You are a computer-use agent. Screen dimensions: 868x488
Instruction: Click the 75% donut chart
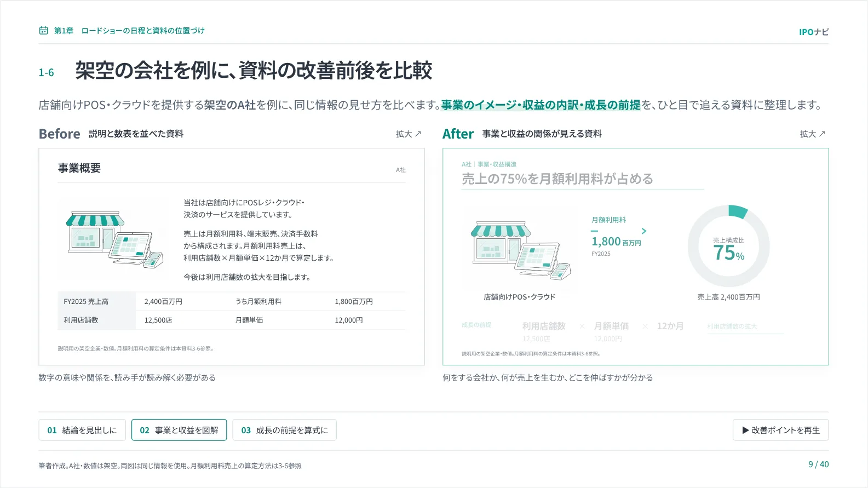[x=728, y=246]
